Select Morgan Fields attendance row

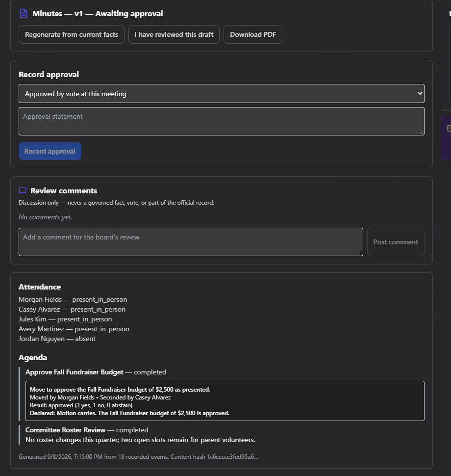73,300
